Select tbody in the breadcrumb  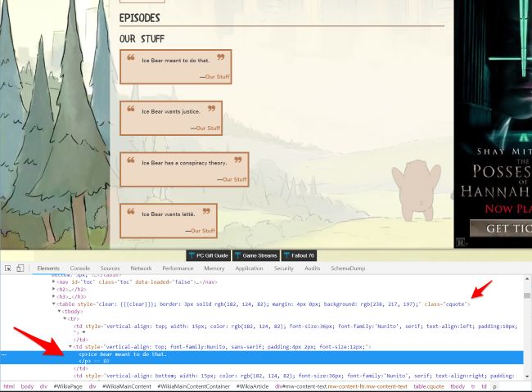[458, 386]
